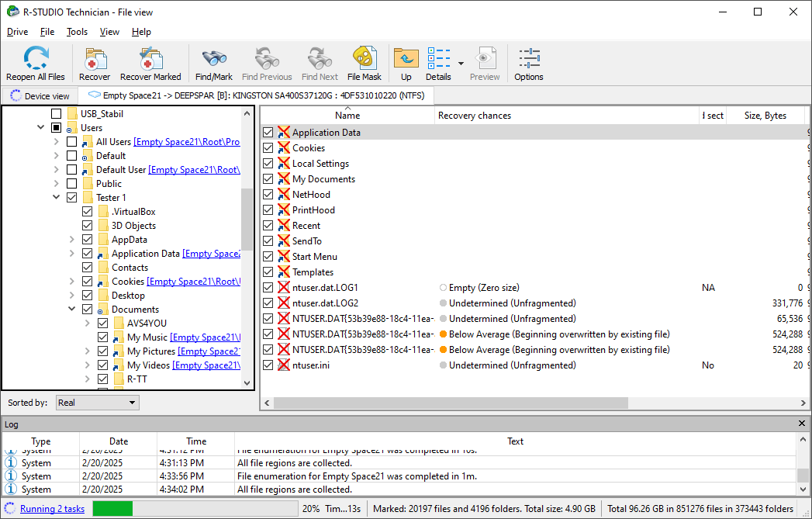The image size is (812, 519).
Task: Click the Find Previous icon
Action: (267, 59)
